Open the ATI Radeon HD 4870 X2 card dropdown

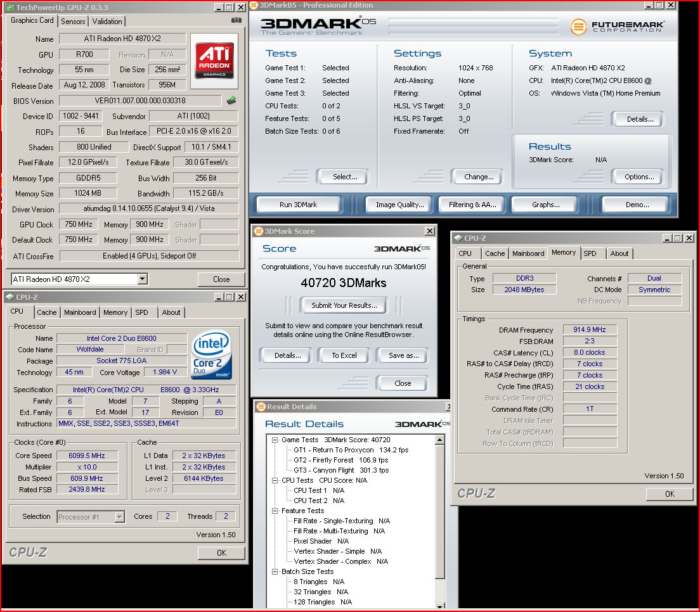pyautogui.click(x=143, y=279)
